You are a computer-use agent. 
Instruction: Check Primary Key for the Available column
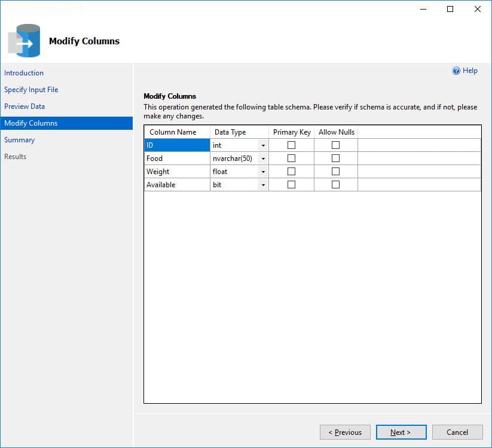click(x=291, y=185)
